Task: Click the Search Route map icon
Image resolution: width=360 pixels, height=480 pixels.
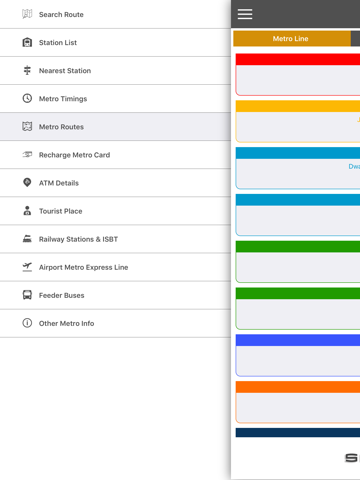Action: pos(27,14)
